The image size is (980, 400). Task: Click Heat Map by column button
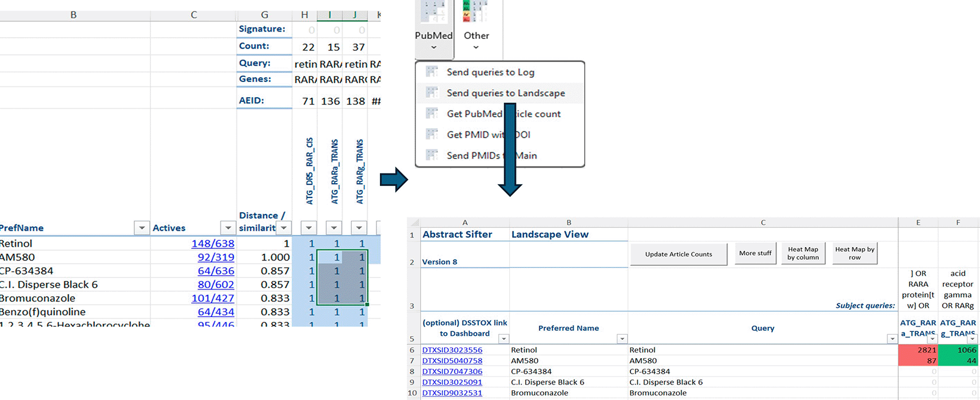click(803, 253)
